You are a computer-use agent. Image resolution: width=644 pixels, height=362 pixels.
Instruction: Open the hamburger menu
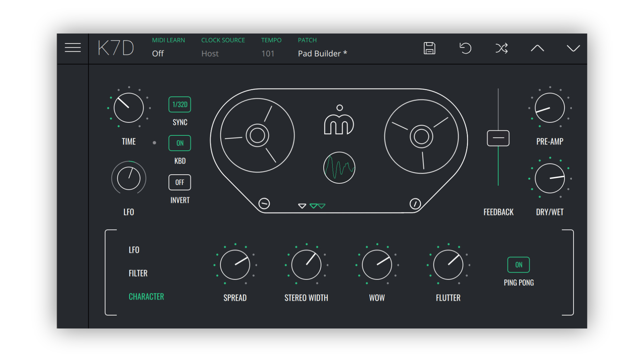72,48
